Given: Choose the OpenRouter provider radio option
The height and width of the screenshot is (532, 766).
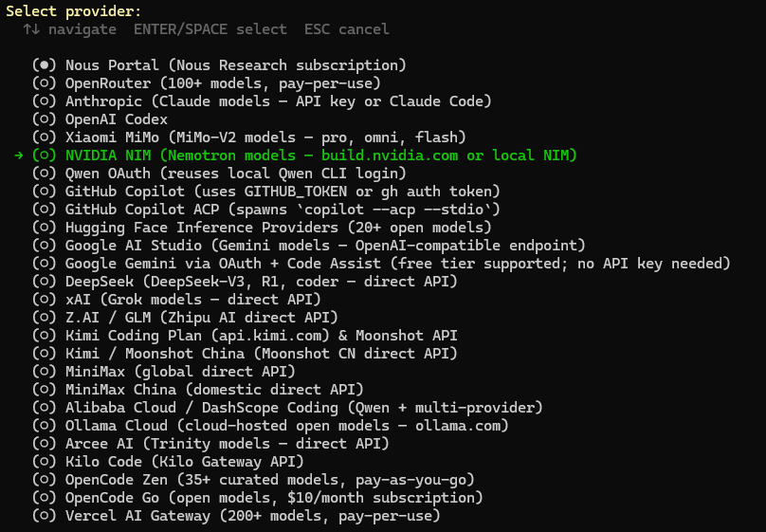Looking at the screenshot, I should point(45,83).
